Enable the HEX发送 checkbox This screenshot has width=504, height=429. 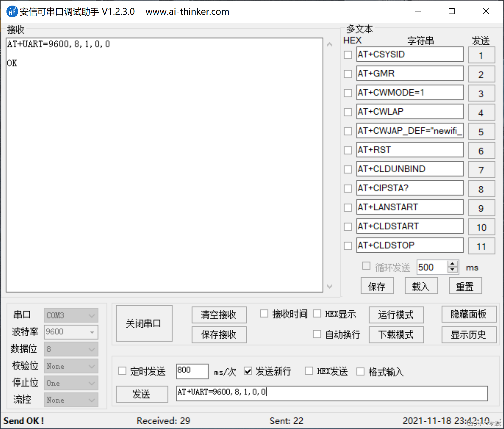click(309, 371)
